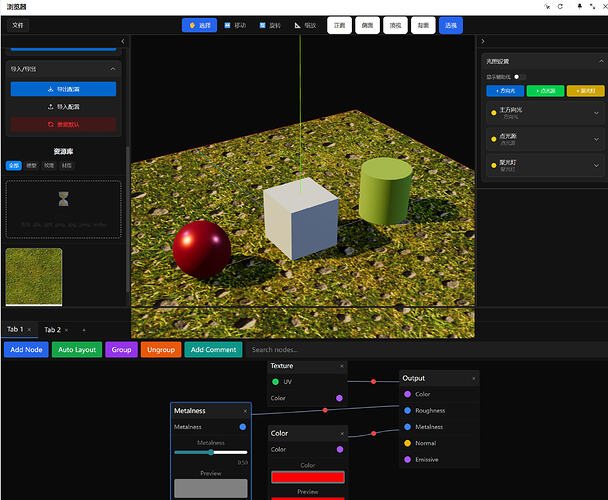The height and width of the screenshot is (500, 608).
Task: Click the 导入配置 import button
Action: pyautogui.click(x=63, y=107)
